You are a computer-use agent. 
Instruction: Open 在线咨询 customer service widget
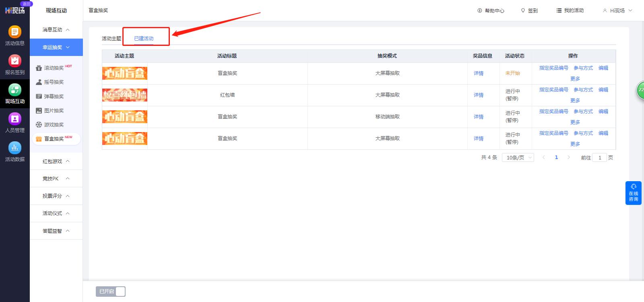tap(634, 193)
